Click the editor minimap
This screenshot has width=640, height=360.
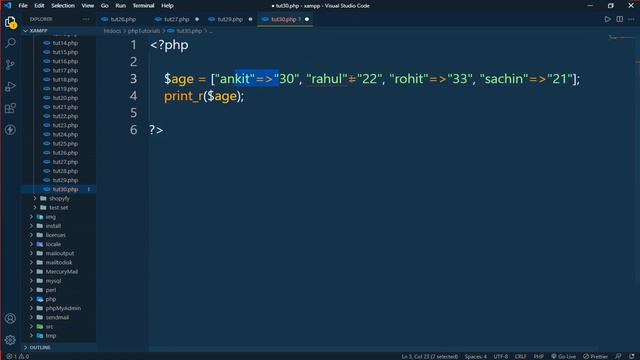tap(621, 38)
